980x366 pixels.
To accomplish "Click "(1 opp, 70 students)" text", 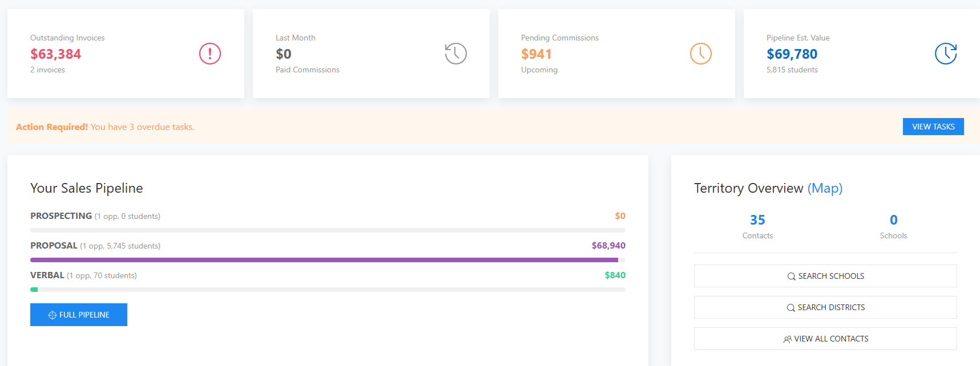I will tap(102, 276).
